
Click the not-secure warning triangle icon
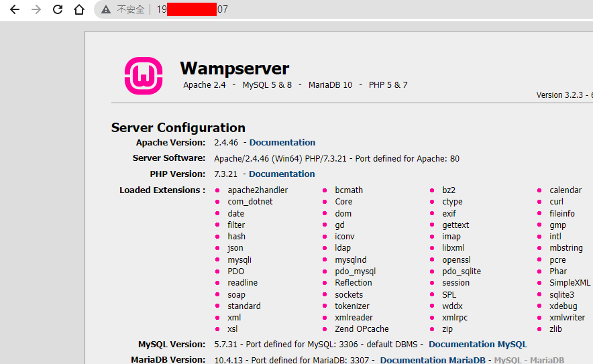(106, 9)
